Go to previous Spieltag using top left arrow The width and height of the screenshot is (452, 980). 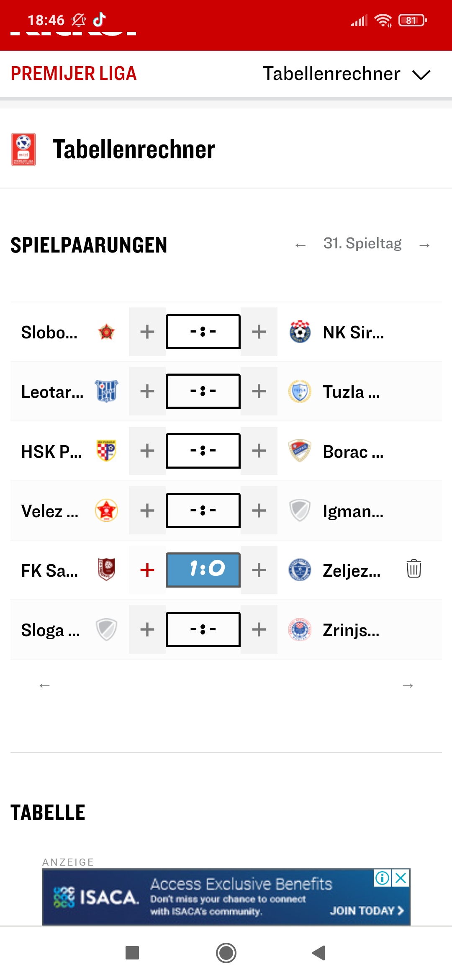(300, 245)
